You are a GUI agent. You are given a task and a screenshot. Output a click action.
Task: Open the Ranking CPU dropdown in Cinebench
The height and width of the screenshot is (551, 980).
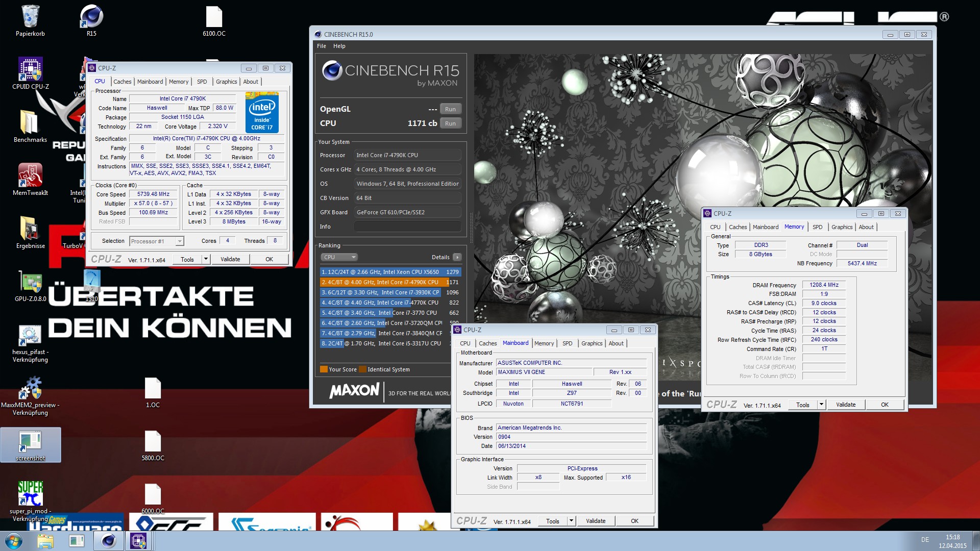pyautogui.click(x=339, y=257)
